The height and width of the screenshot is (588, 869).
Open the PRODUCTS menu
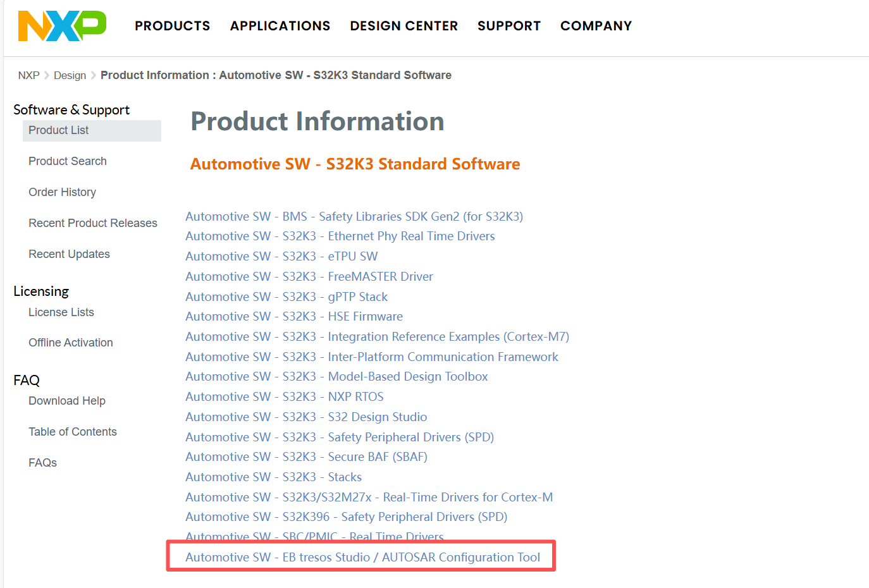click(x=172, y=26)
